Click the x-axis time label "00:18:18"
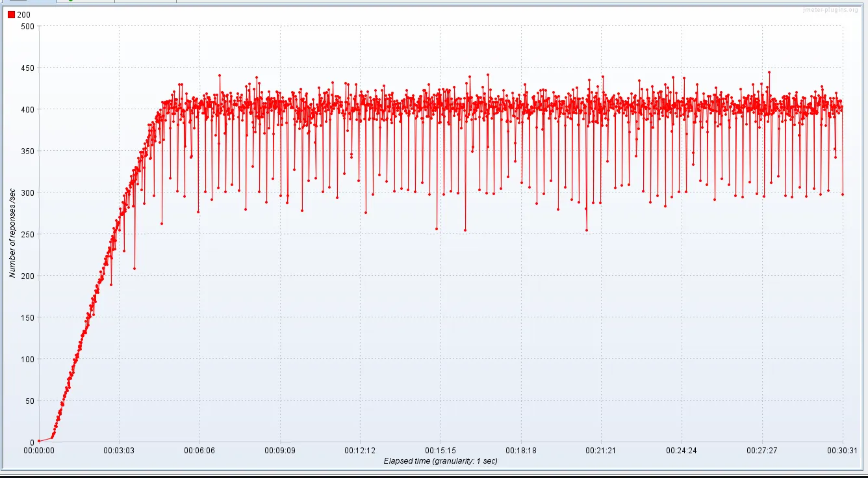The image size is (868, 478). 521,451
